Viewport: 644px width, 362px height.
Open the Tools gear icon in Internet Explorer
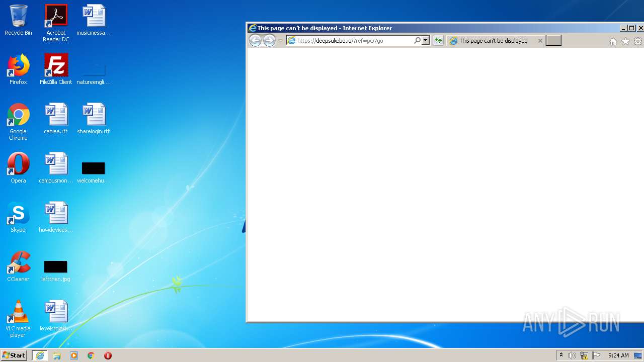pos(638,42)
